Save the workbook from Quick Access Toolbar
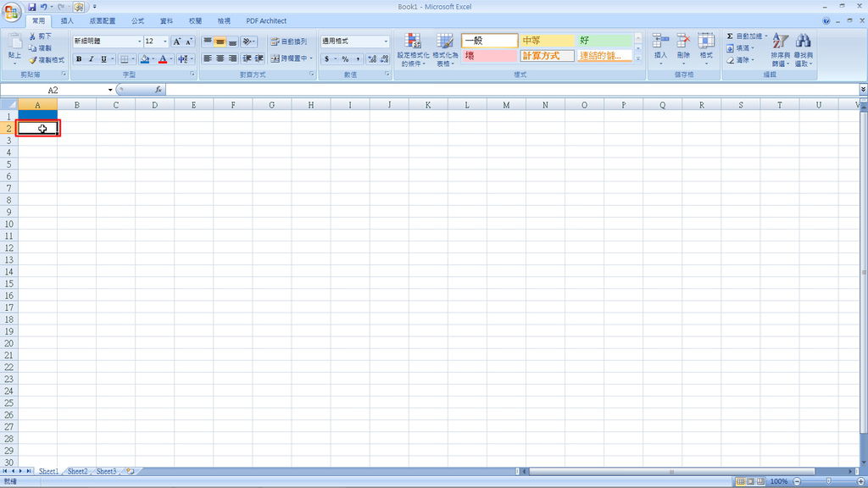Screen dimensions: 868x488 (x=31, y=7)
